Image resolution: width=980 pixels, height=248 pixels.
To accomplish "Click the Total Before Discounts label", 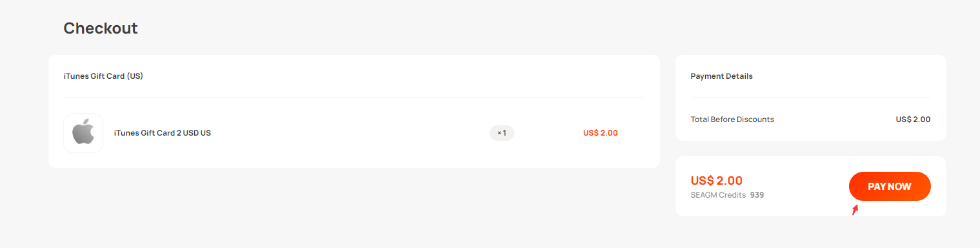I will coord(732,119).
